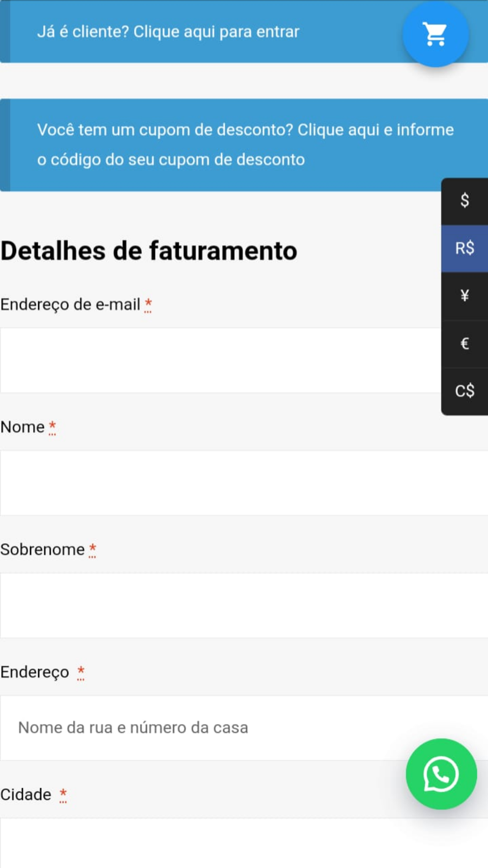Open WhatsApp chat floating button

(x=441, y=774)
